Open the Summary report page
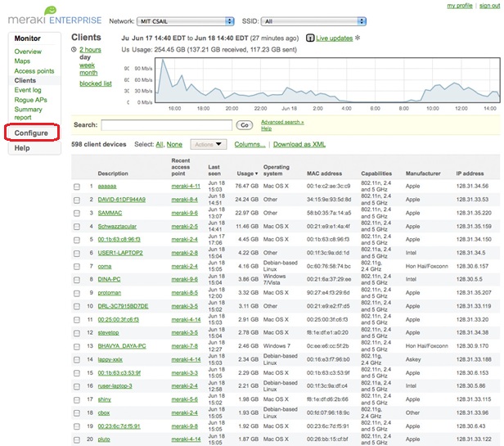This screenshot has height=446, width=504. click(29, 113)
